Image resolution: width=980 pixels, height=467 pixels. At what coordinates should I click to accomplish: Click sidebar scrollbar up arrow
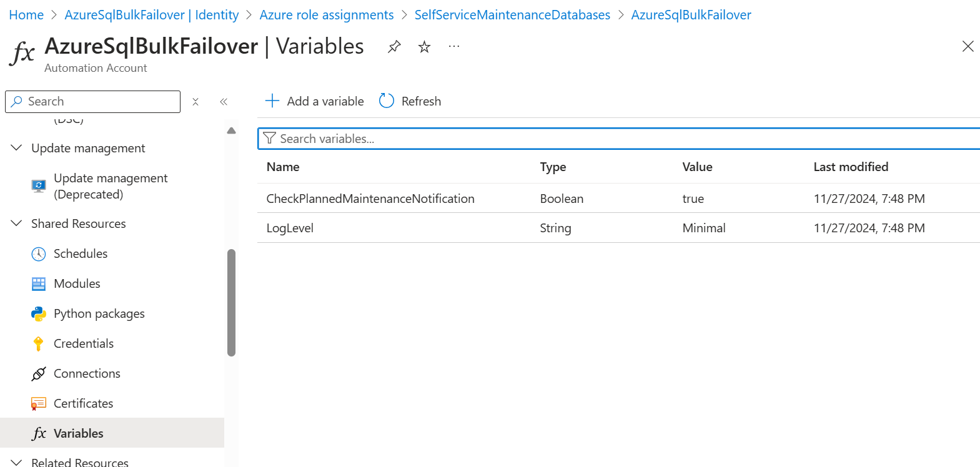click(x=231, y=130)
